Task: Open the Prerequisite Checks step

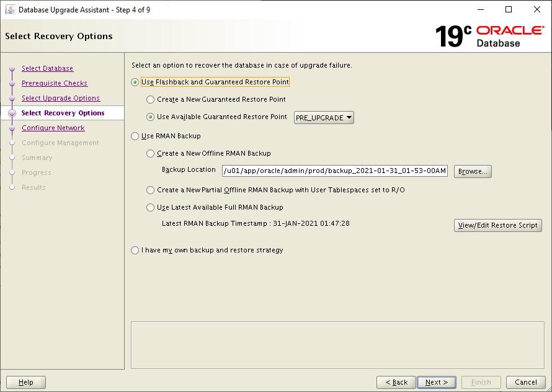Action: (x=54, y=83)
